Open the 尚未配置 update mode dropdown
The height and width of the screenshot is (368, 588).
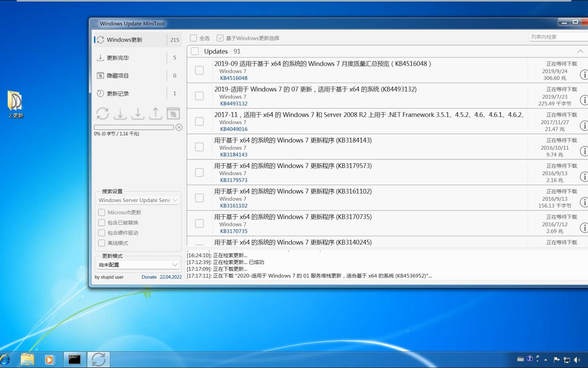coord(138,265)
